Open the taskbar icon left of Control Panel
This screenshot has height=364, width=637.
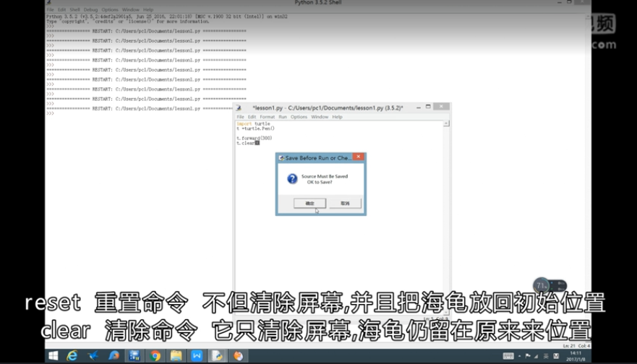point(114,356)
